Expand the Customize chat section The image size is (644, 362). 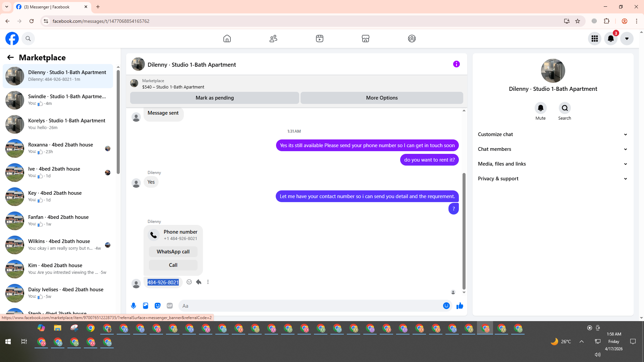click(553, 134)
